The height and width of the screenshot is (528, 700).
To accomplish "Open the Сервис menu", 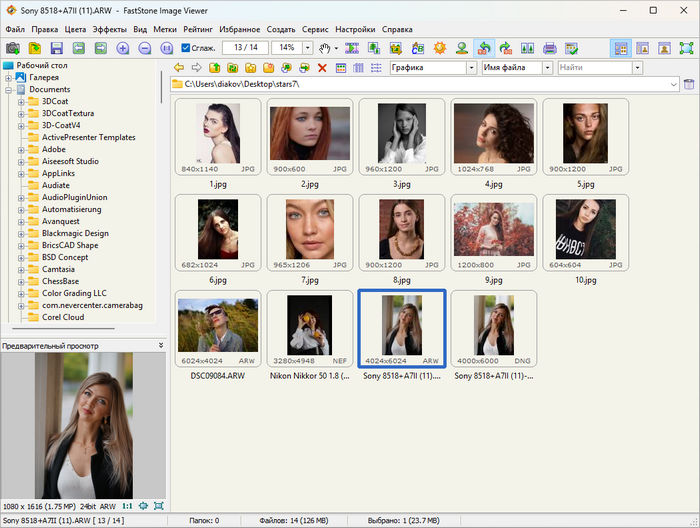I will tap(314, 29).
